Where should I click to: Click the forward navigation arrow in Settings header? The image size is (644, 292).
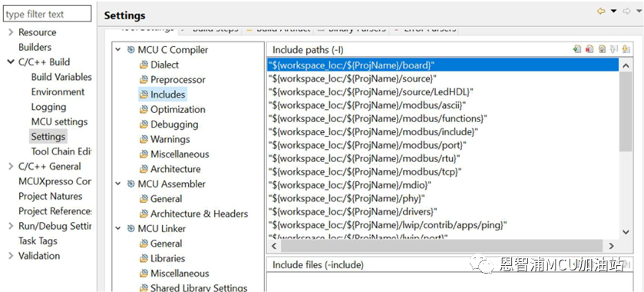(626, 12)
